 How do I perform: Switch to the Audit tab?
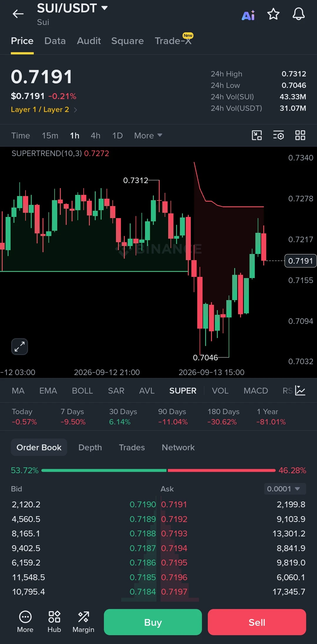tap(89, 41)
